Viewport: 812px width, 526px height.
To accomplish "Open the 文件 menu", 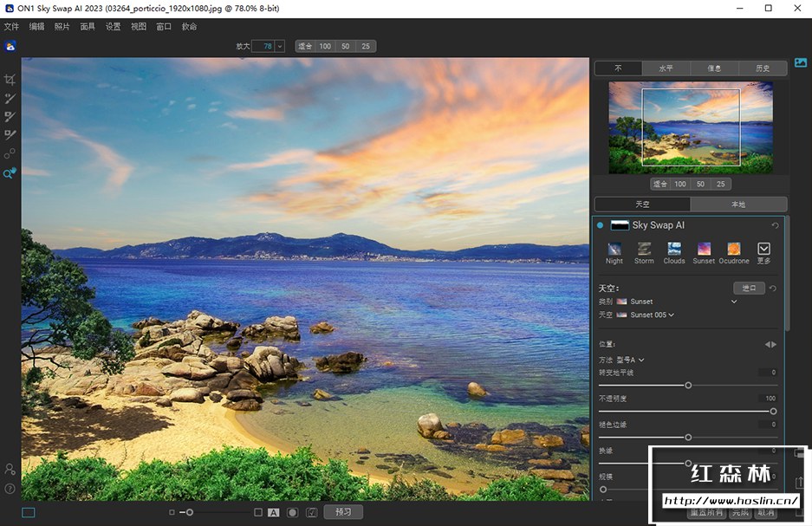I will (x=11, y=27).
